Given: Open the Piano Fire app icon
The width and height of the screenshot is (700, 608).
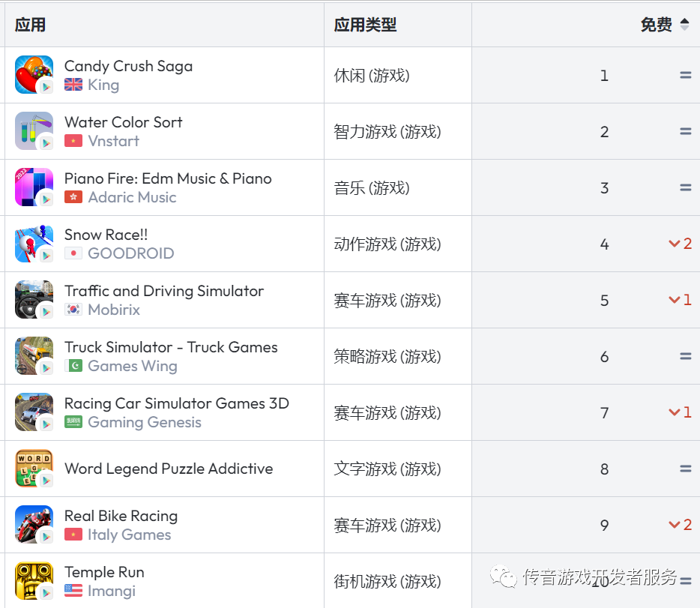Looking at the screenshot, I should point(34,187).
